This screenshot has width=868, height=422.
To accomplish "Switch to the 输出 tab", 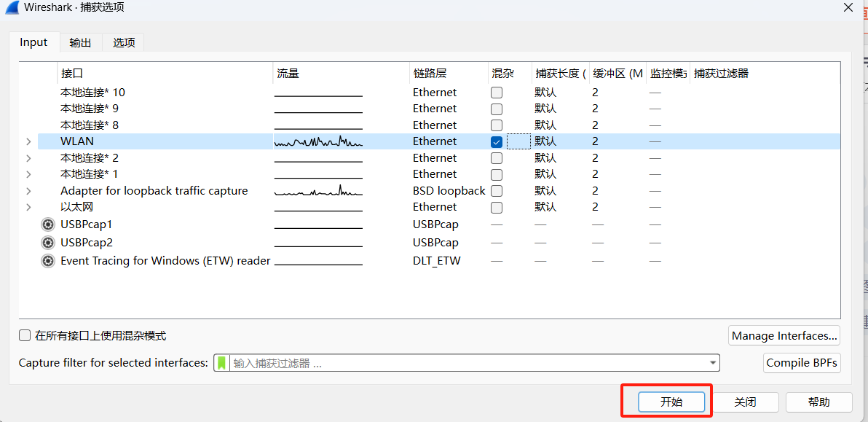I will pos(80,43).
